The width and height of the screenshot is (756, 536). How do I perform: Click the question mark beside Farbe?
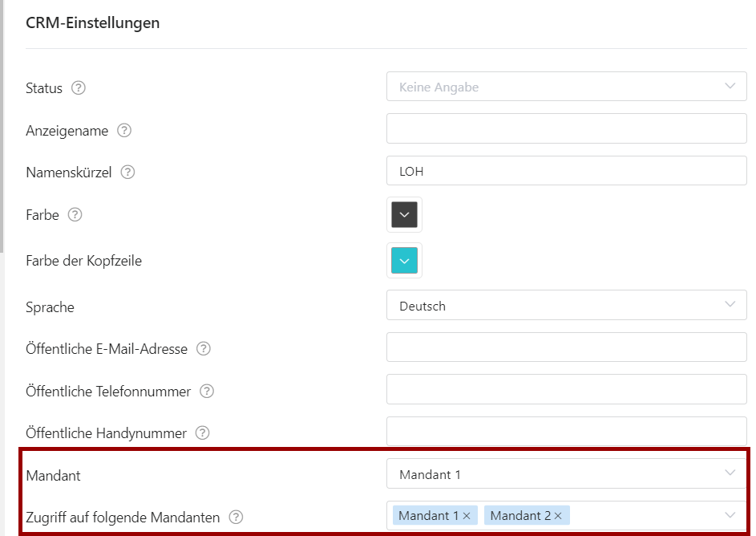75,215
